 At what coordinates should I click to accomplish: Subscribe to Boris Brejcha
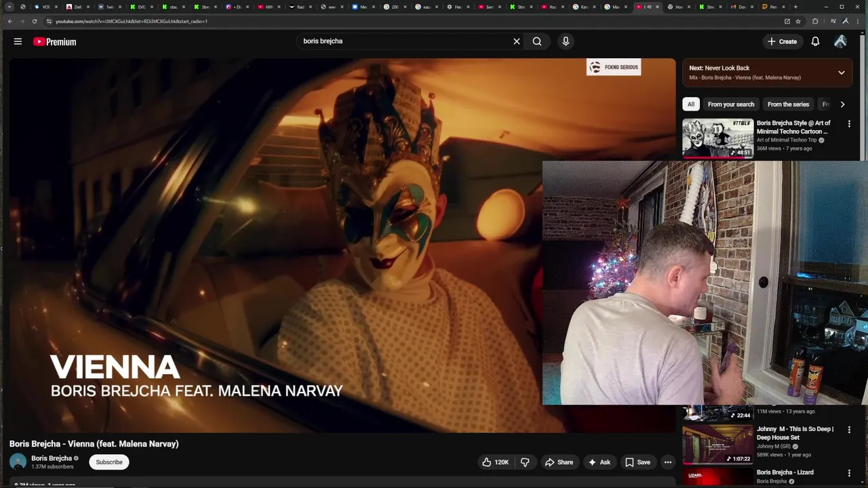tap(109, 462)
